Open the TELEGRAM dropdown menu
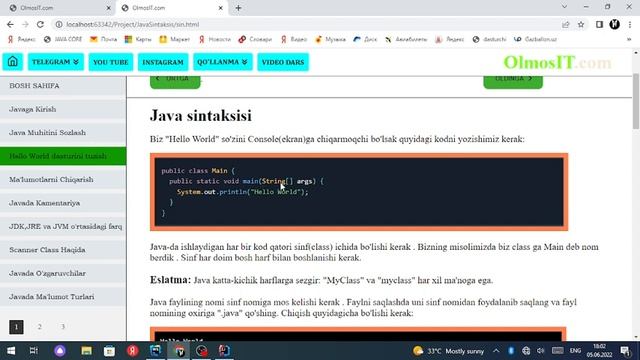 click(x=56, y=62)
